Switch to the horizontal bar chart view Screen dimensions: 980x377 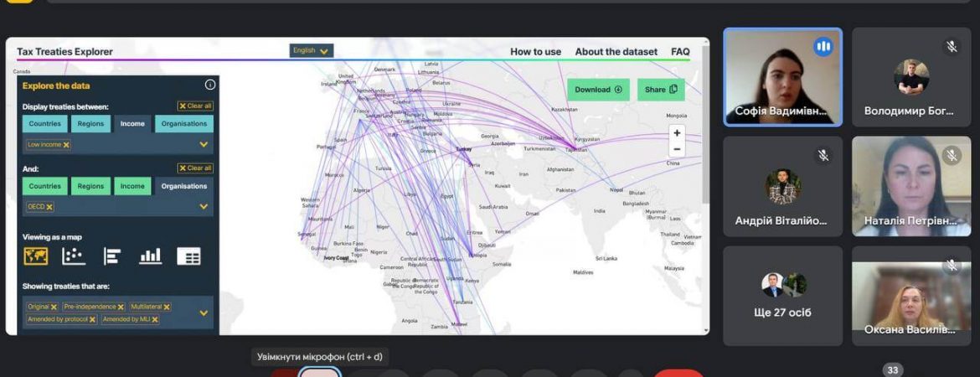[112, 256]
